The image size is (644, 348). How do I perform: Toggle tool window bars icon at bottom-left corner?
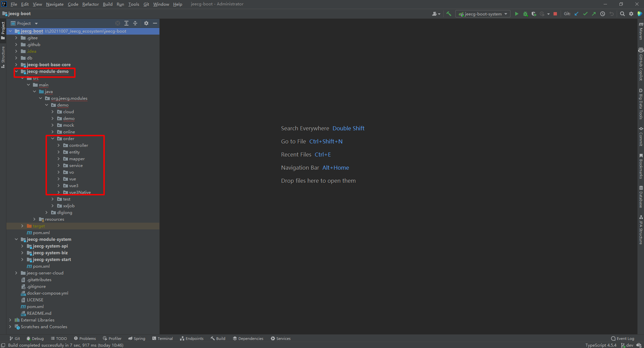click(3, 345)
